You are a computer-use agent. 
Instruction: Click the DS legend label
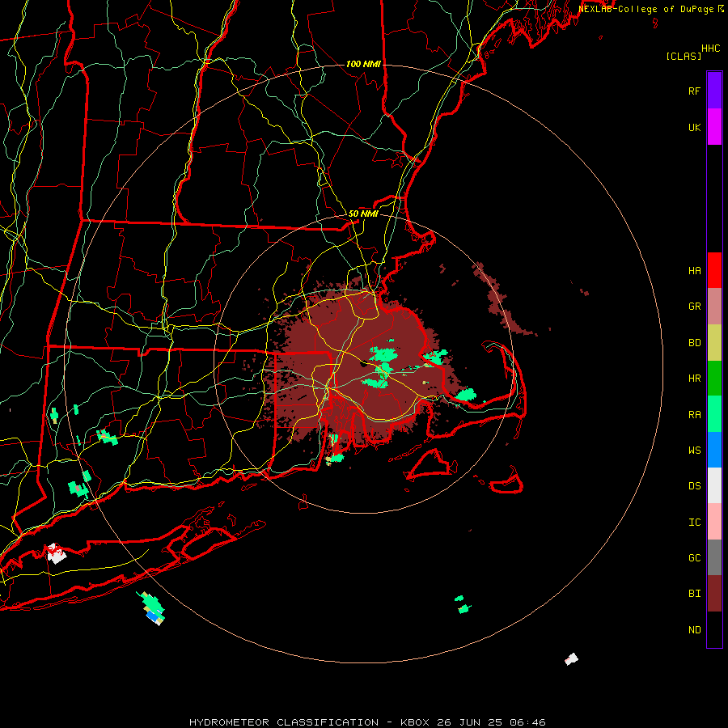click(x=694, y=486)
